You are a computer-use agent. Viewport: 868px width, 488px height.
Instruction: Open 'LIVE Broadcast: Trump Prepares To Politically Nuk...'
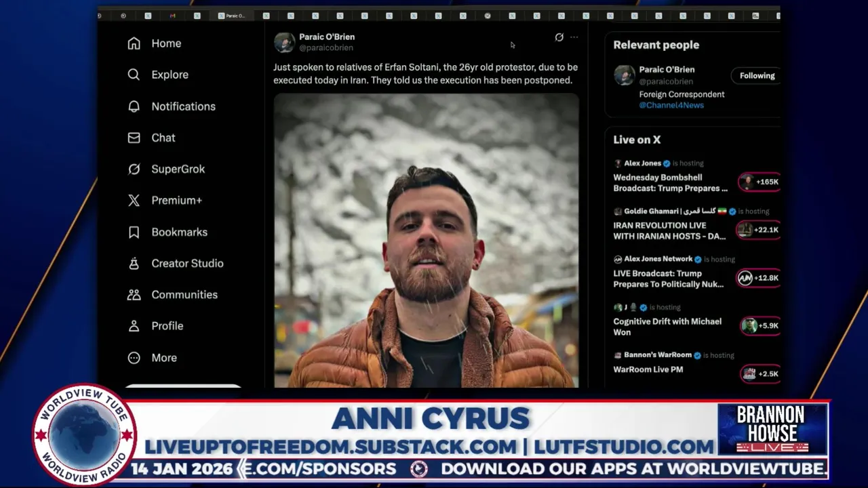click(669, 279)
